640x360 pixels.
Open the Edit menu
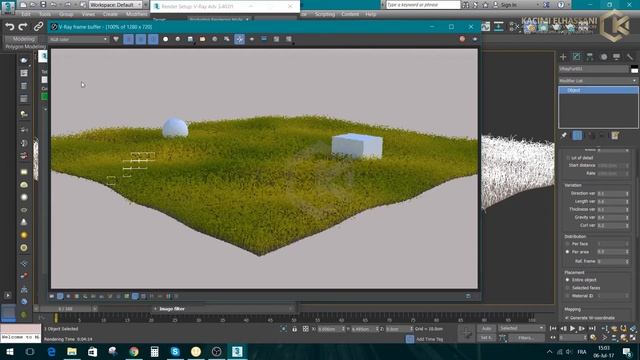(26, 14)
